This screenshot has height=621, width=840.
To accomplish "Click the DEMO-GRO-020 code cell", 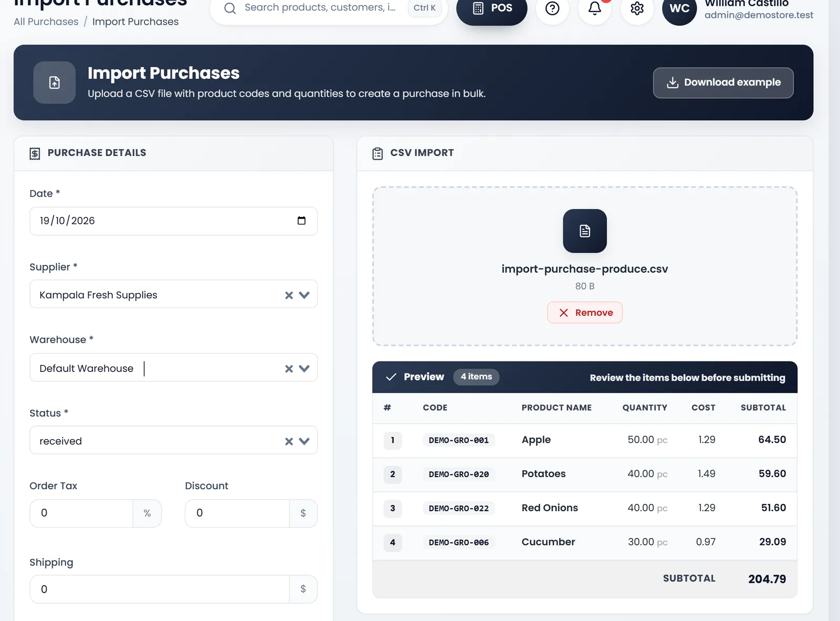I will 459,474.
